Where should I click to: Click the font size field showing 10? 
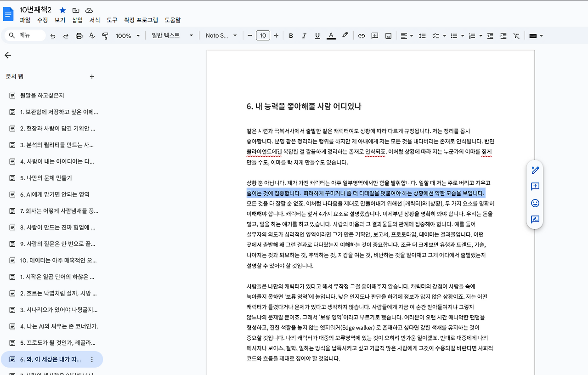tap(263, 36)
